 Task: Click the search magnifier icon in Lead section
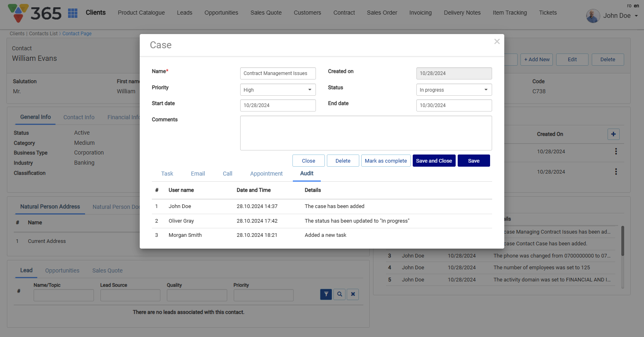point(339,294)
